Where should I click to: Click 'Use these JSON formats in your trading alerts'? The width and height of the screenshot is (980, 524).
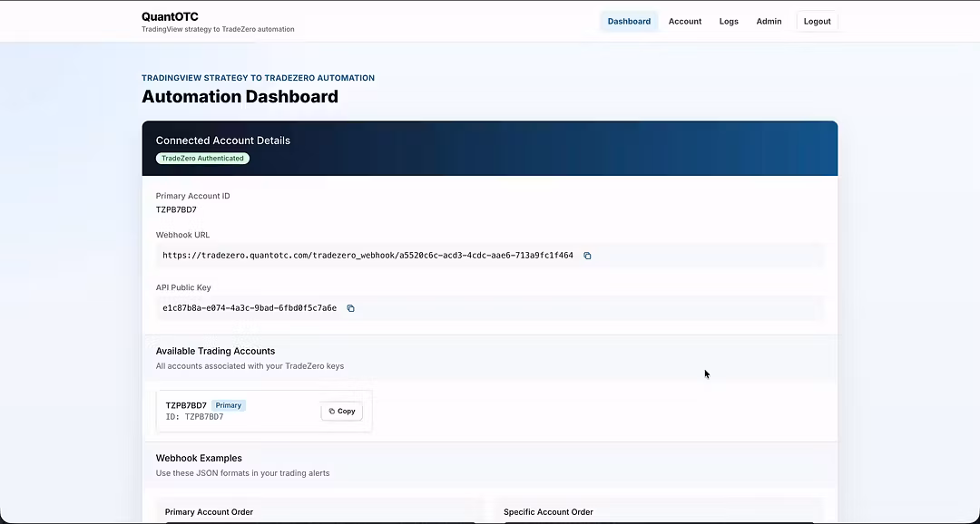tap(242, 473)
